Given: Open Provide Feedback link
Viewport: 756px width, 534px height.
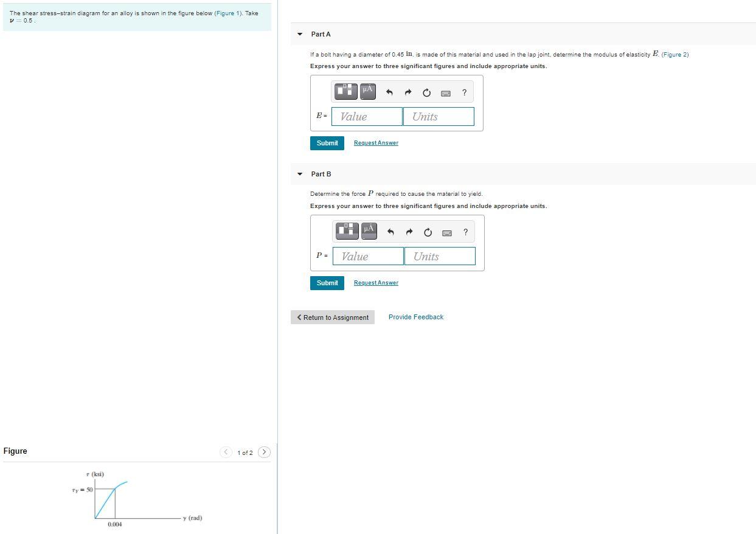Looking at the screenshot, I should click(416, 317).
